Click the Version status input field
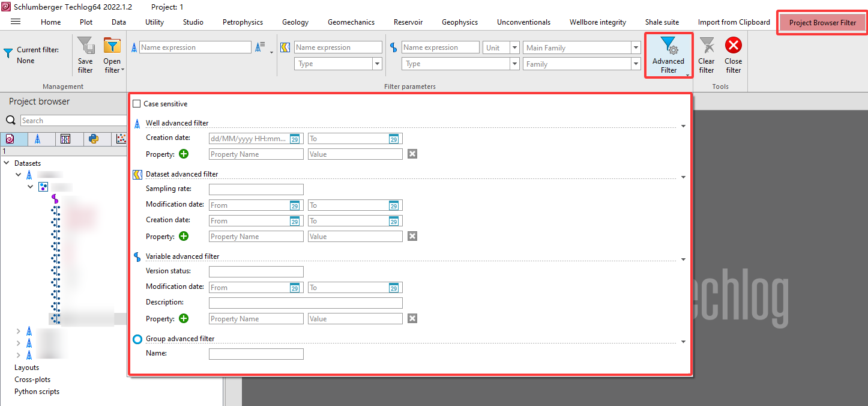This screenshot has height=406, width=868. pyautogui.click(x=256, y=271)
